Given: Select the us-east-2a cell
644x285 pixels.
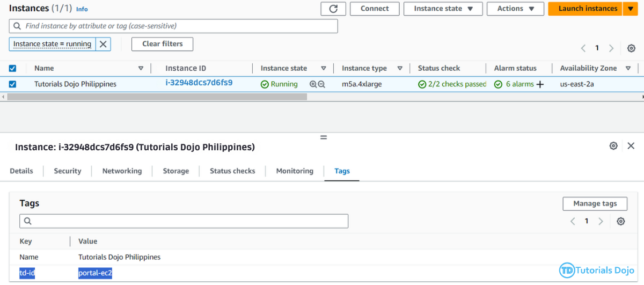Looking at the screenshot, I should 577,84.
